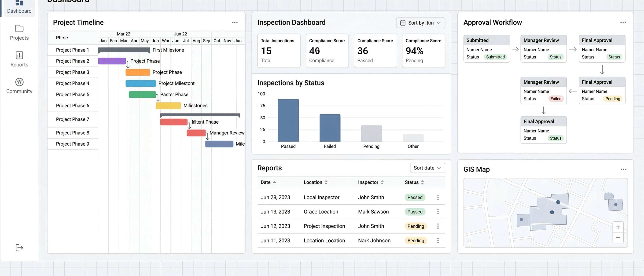Expand the Sort by Itım dropdown
This screenshot has height=276, width=644.
420,23
